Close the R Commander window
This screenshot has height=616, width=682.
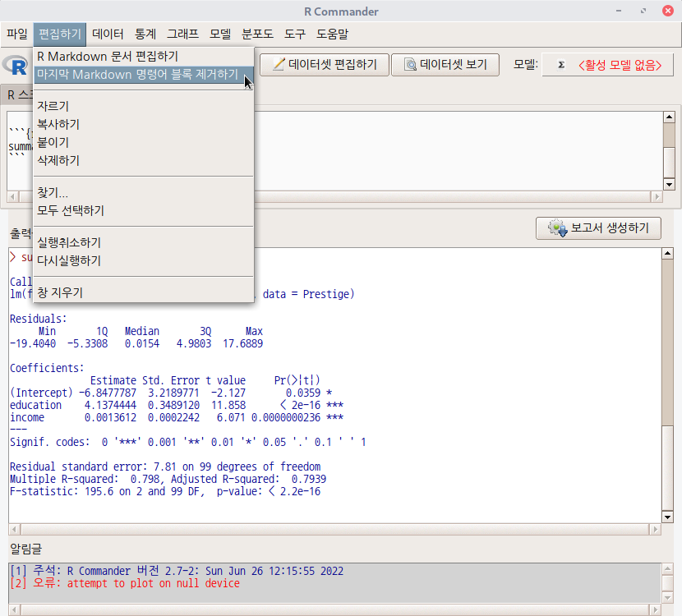(668, 11)
